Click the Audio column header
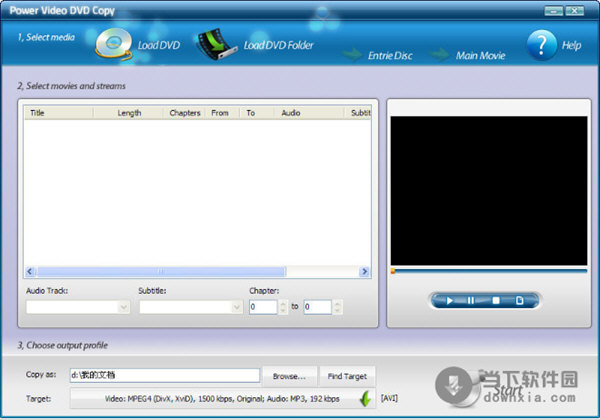Viewport: 600px width, 420px height. 309,113
